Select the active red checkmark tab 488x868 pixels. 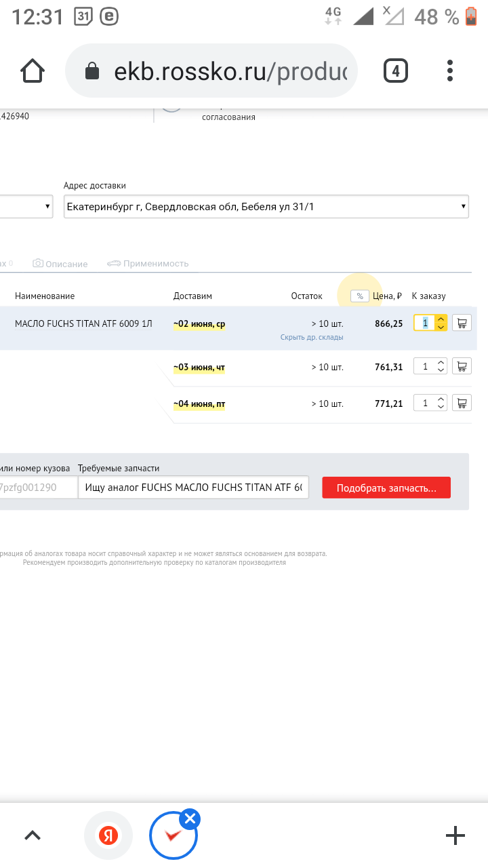[174, 835]
